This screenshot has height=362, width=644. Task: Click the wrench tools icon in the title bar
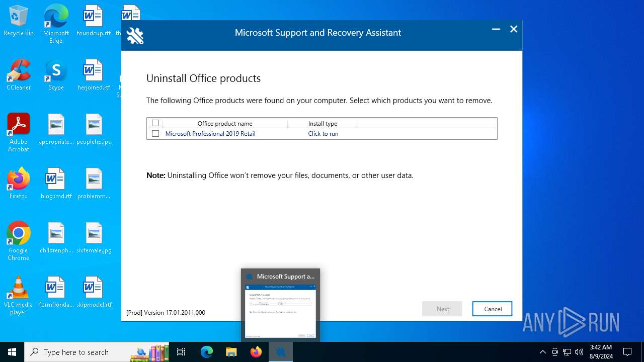click(x=135, y=36)
